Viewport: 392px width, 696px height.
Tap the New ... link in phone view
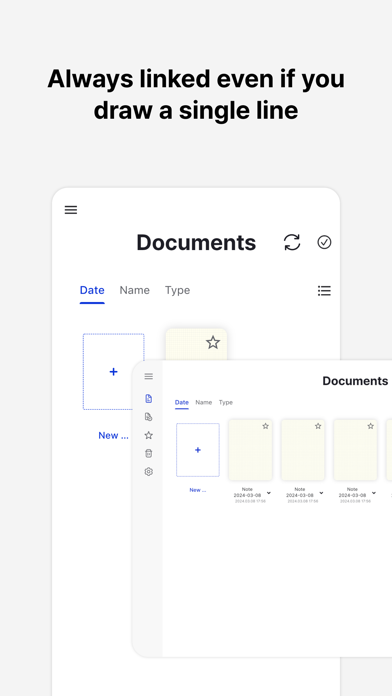tap(114, 435)
